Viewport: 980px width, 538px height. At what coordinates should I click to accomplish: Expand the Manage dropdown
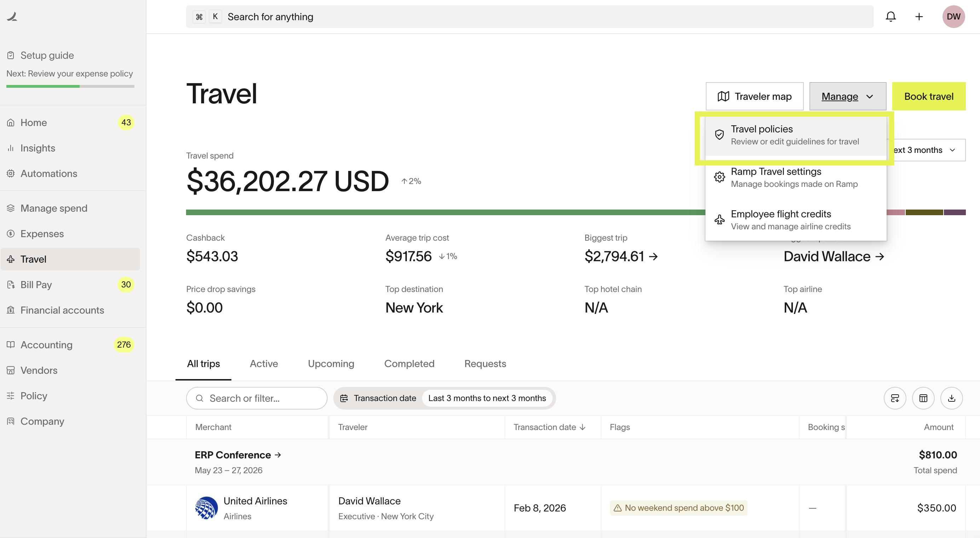[x=848, y=96]
